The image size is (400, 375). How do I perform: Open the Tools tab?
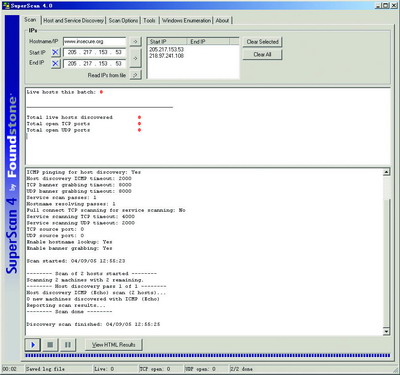tap(149, 21)
